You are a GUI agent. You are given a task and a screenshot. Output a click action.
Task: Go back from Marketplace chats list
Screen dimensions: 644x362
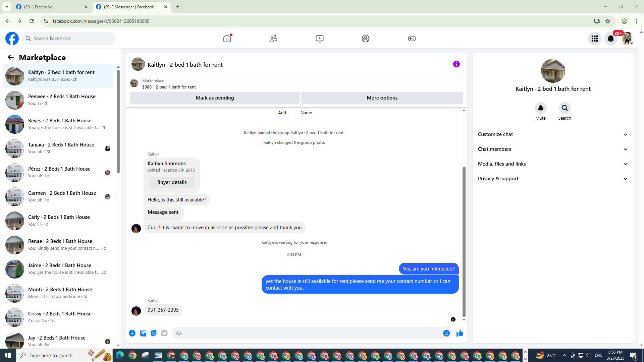click(11, 57)
